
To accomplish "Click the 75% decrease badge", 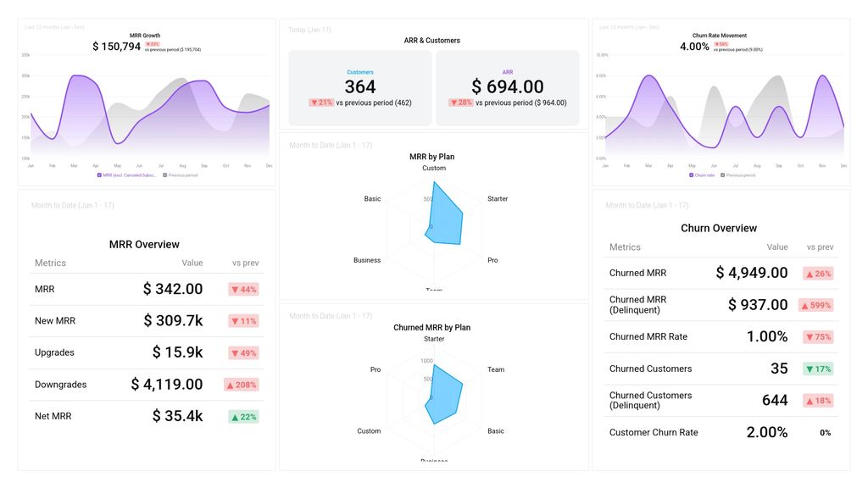I will (x=818, y=337).
